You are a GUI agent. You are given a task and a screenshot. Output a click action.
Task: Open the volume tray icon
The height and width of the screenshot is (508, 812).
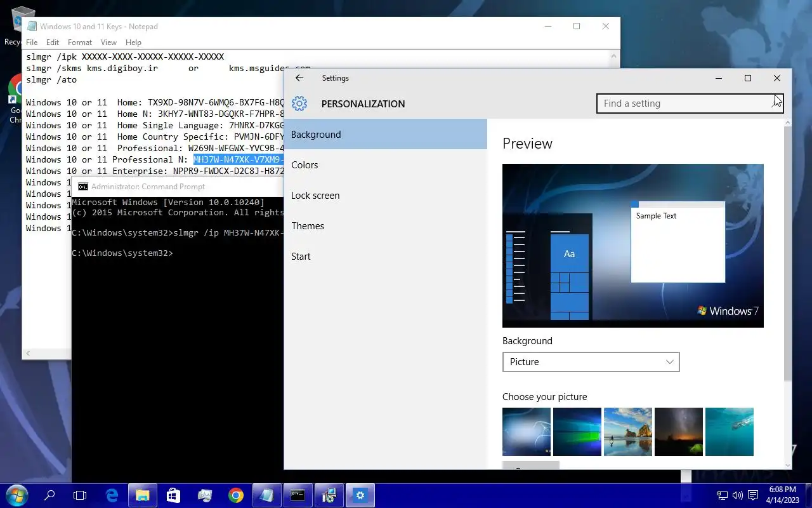(737, 495)
